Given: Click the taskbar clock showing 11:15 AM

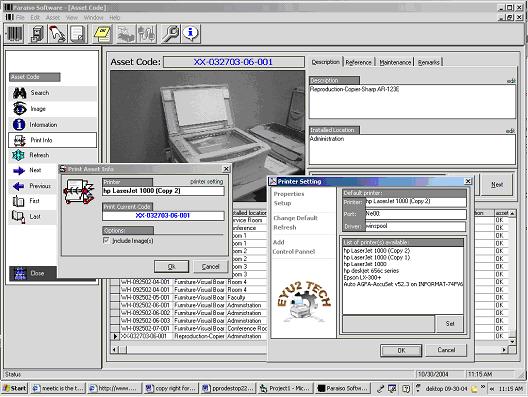Looking at the screenshot, I should 510,389.
